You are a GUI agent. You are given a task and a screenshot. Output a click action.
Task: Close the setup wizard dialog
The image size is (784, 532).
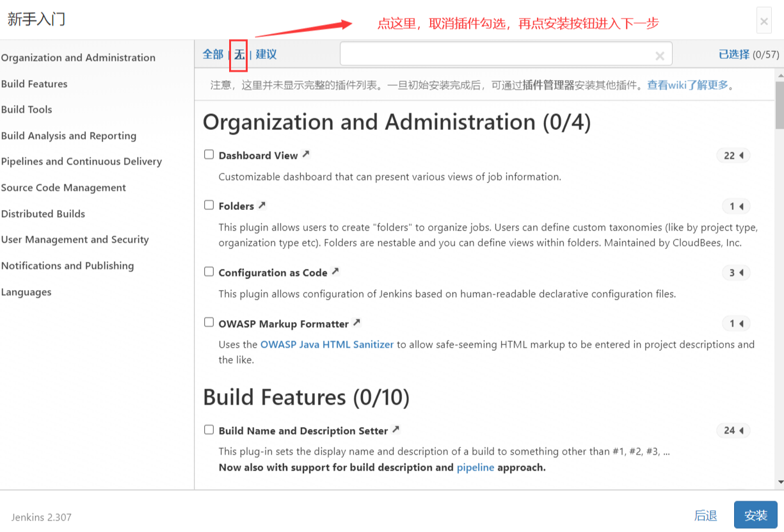tap(764, 21)
